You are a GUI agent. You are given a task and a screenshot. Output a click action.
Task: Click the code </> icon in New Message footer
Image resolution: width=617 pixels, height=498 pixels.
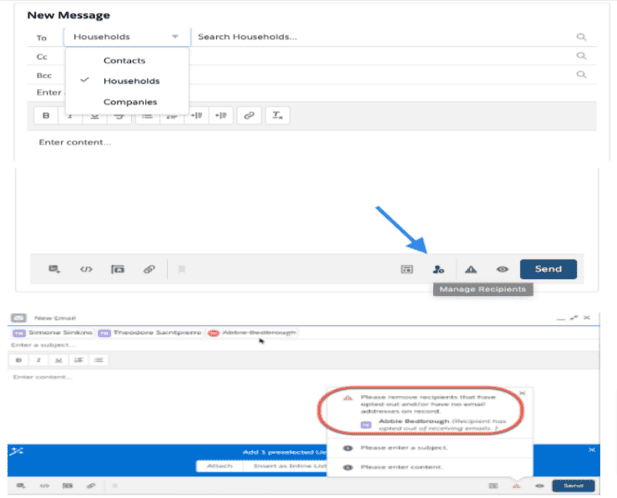pos(86,269)
